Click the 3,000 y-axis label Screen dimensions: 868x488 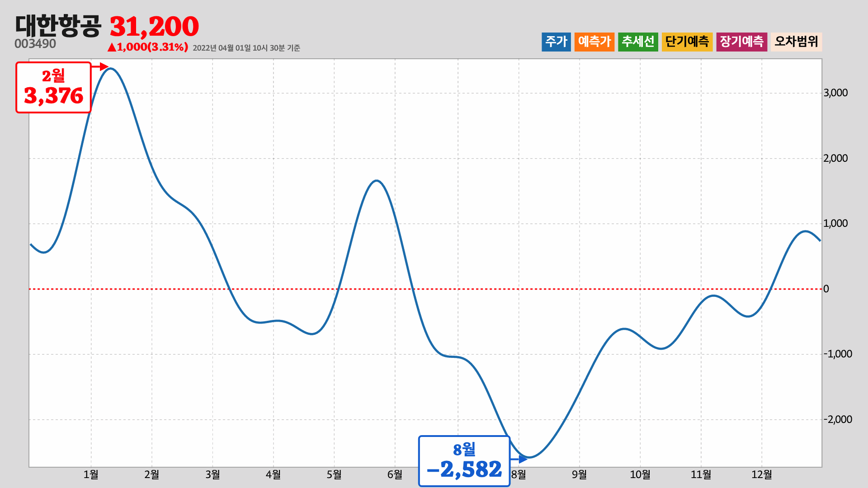coord(835,93)
